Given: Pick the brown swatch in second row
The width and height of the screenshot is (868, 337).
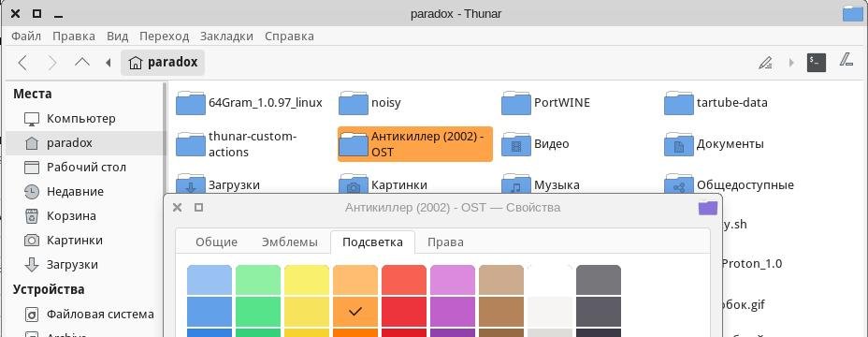Looking at the screenshot, I should tap(501, 312).
